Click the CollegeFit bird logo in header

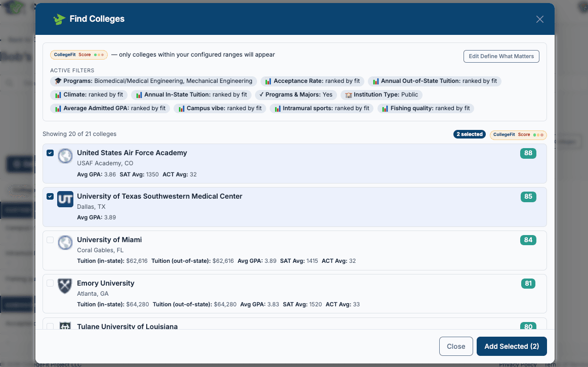tap(59, 19)
